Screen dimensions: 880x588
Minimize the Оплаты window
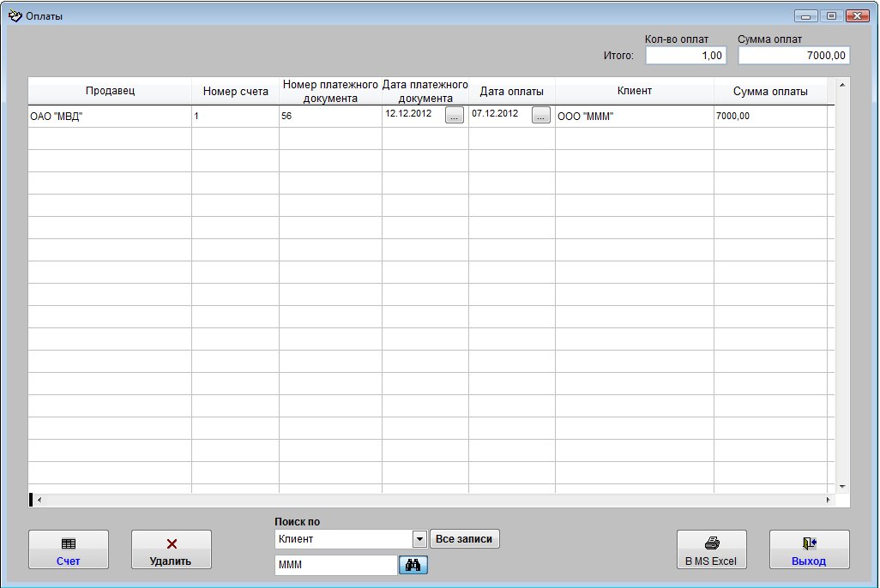(806, 16)
